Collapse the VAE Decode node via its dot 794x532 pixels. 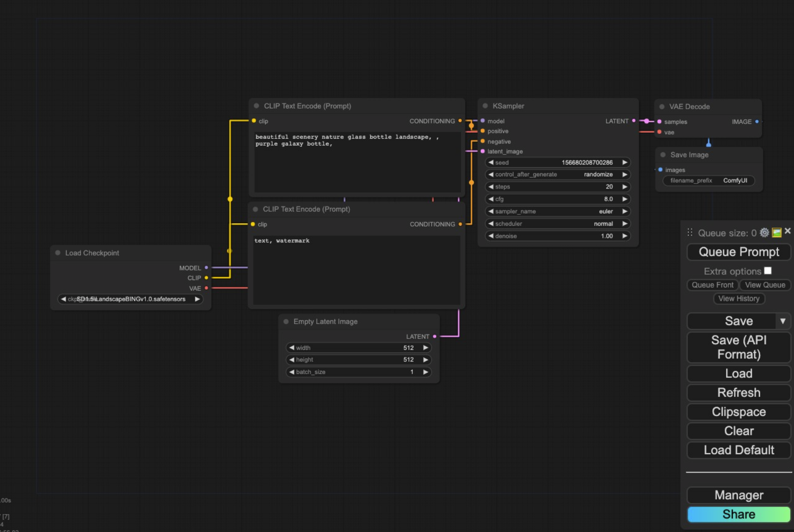point(662,106)
